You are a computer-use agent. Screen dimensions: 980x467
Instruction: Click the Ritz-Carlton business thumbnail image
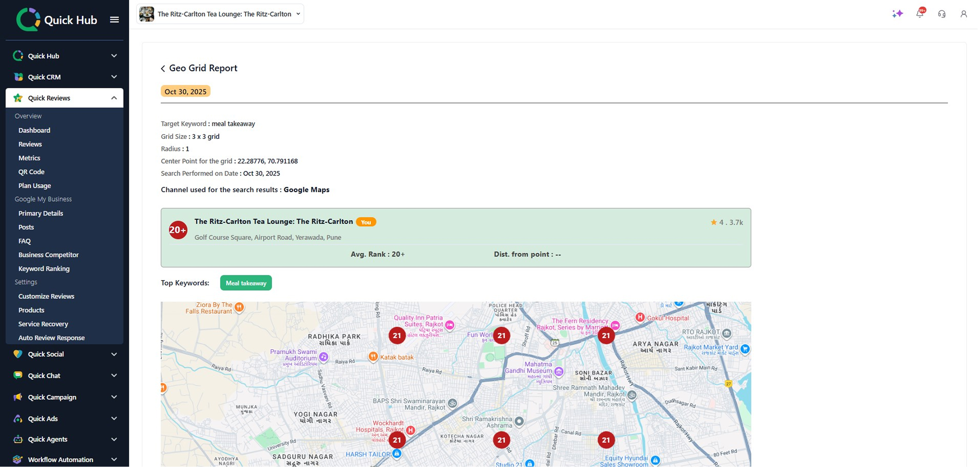coord(146,14)
